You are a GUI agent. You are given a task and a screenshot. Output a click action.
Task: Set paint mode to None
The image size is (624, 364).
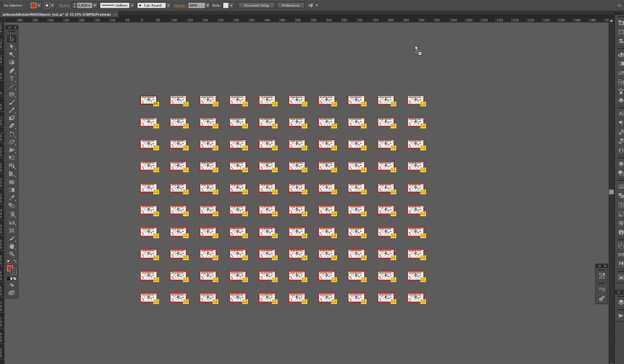15,279
